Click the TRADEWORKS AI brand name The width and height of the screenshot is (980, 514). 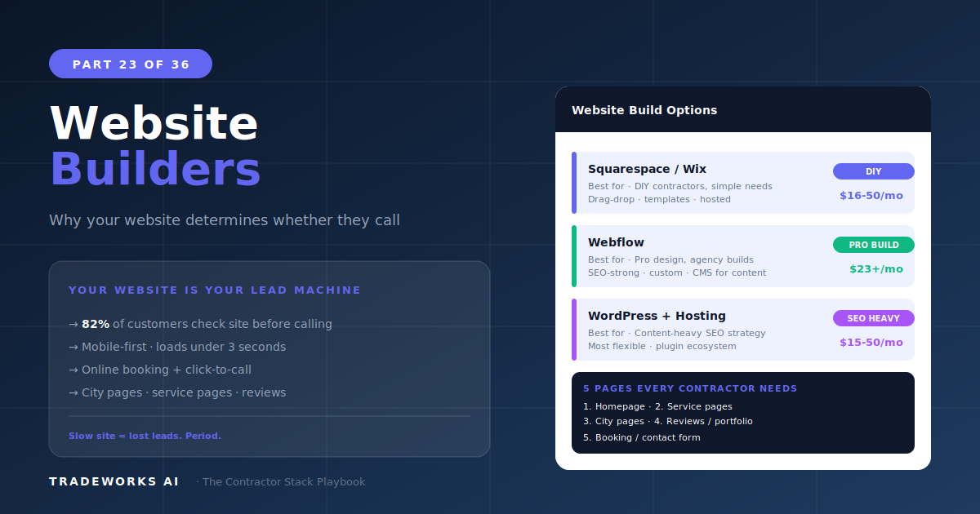coord(114,481)
